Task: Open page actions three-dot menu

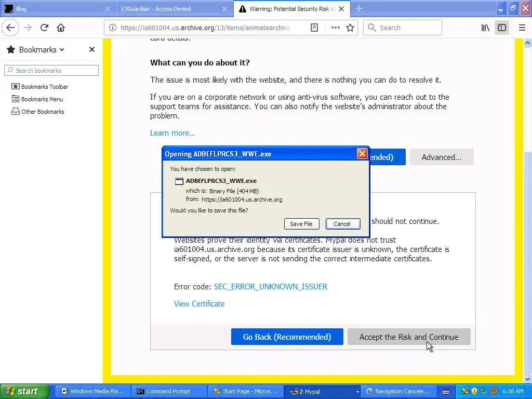Action: [335, 28]
